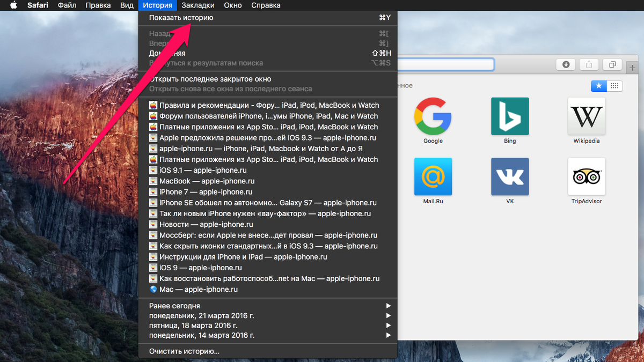Expand пятница, 18 марта 2016 г. submenu
The image size is (644, 362).
268,325
